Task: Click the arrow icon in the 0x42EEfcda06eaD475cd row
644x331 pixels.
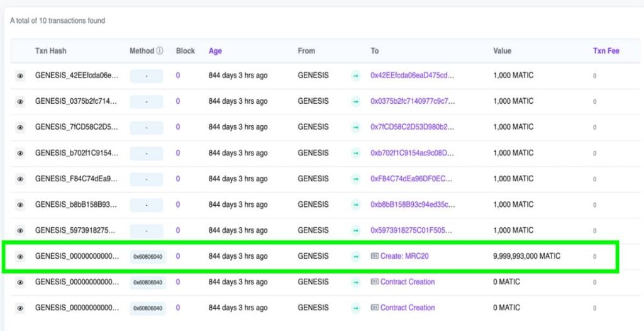Action: click(x=356, y=76)
